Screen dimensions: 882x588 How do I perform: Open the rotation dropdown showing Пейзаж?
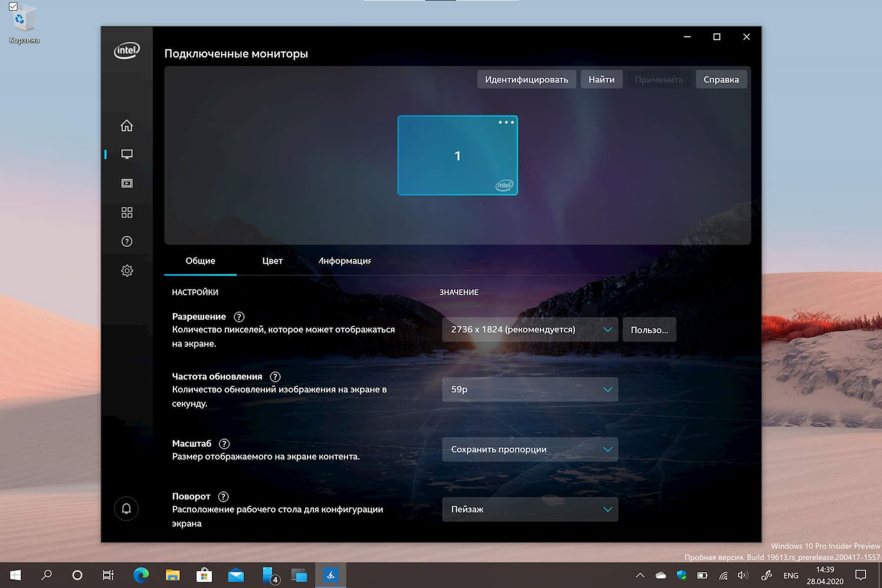coord(529,509)
